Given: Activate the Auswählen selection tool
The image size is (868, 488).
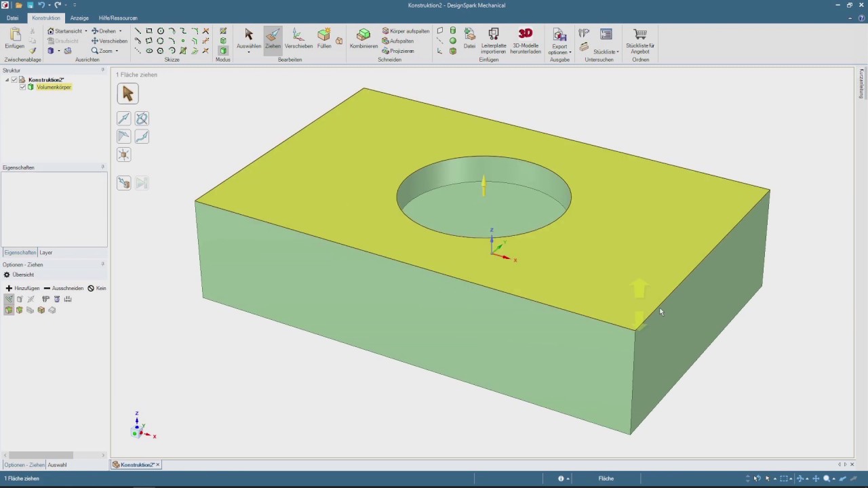Looking at the screenshot, I should [249, 39].
